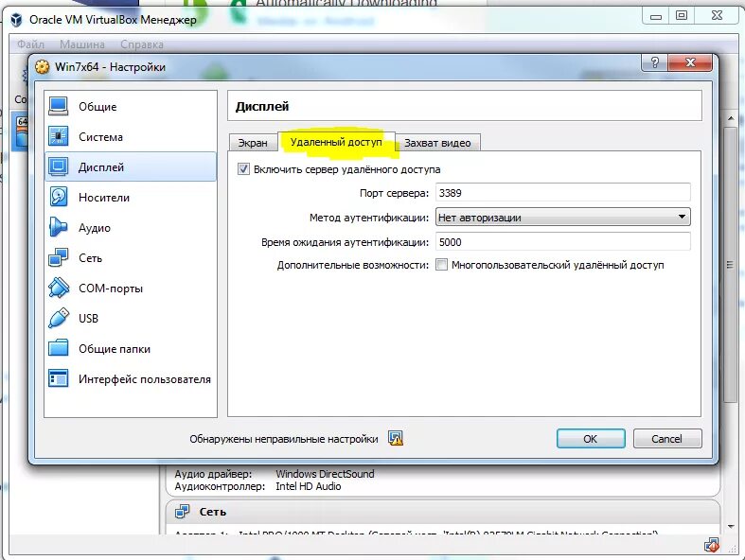Select the Аудио speaker icon
Screen dimensions: 745x560
click(x=59, y=228)
